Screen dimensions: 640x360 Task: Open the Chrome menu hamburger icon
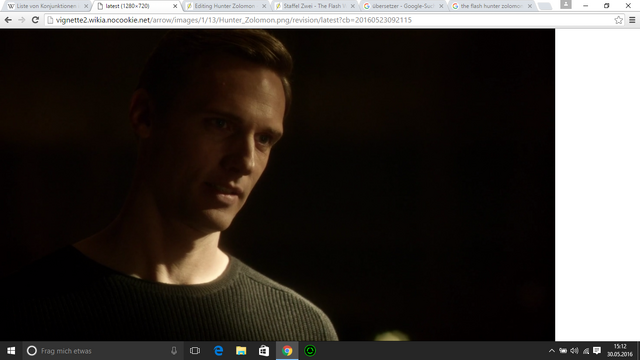632,20
